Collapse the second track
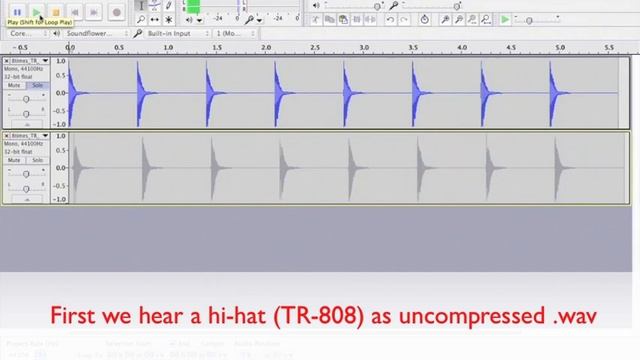The image size is (640, 360). [27, 200]
